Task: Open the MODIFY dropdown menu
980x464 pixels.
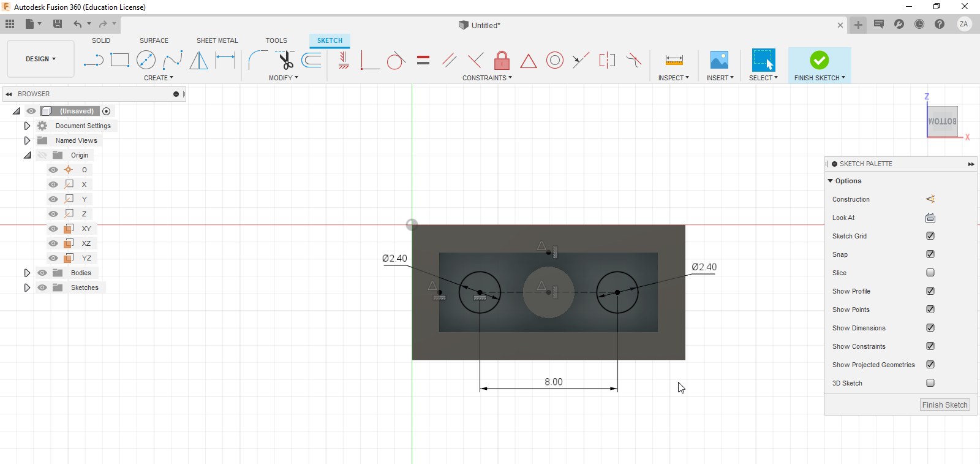Action: coord(284,78)
